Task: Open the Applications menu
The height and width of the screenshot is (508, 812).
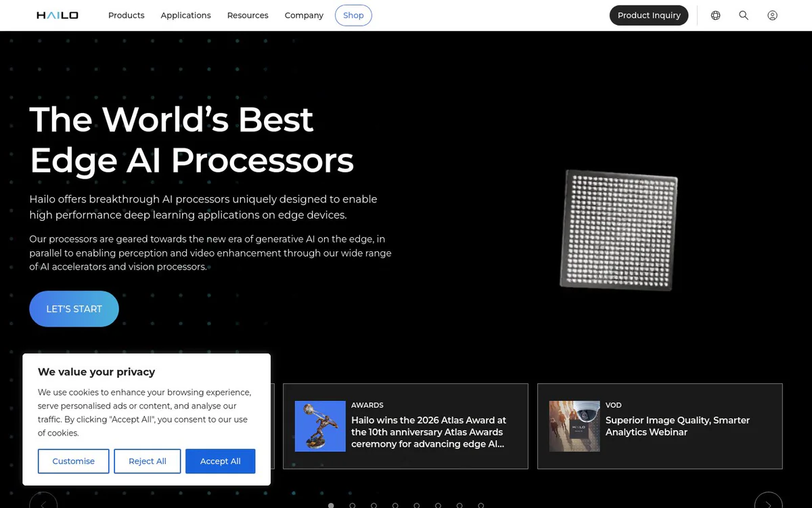Action: pos(186,15)
